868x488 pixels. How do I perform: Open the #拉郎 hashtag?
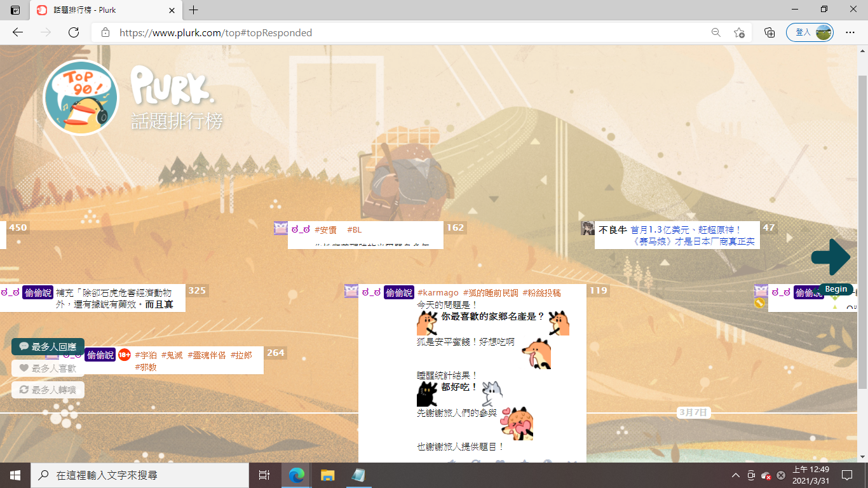(241, 355)
